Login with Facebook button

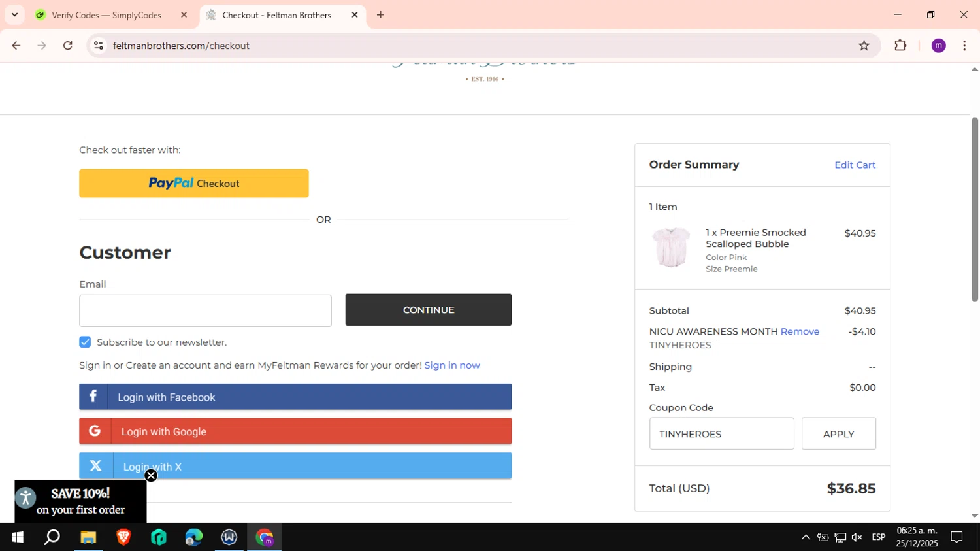pyautogui.click(x=295, y=397)
